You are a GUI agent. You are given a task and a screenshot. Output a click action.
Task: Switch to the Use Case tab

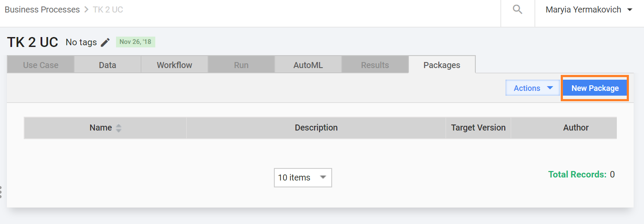(41, 65)
